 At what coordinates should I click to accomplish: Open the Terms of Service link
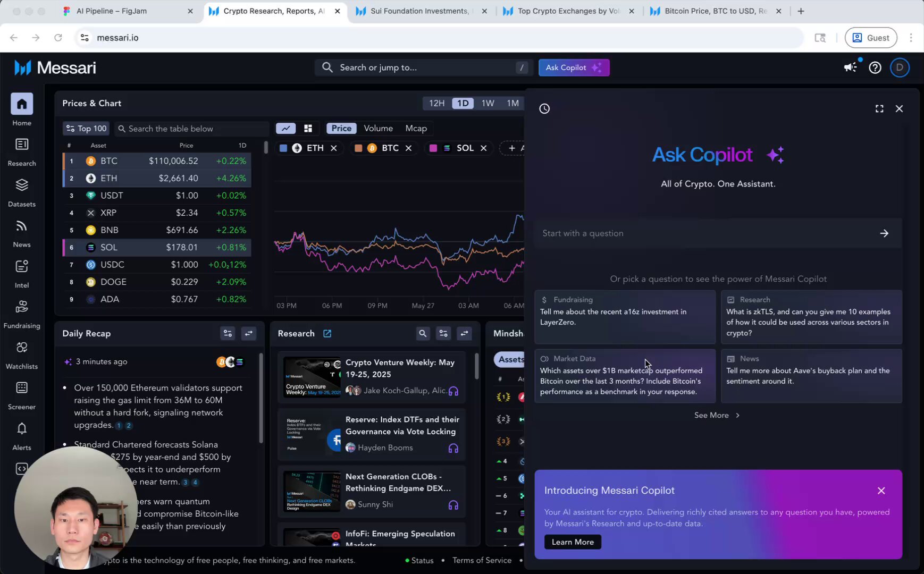pyautogui.click(x=482, y=560)
